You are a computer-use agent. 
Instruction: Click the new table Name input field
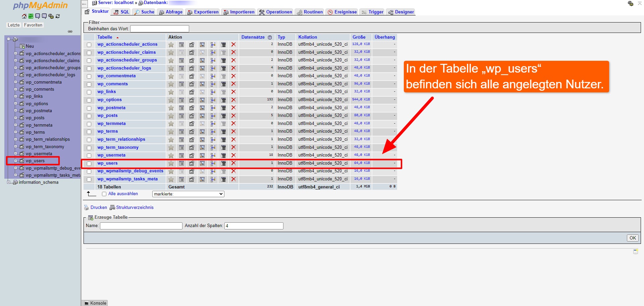141,226
